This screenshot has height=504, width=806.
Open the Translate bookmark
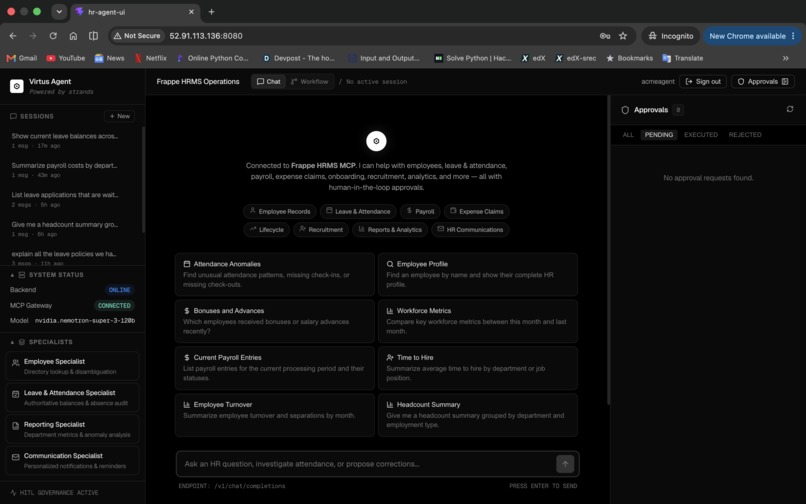coord(683,58)
